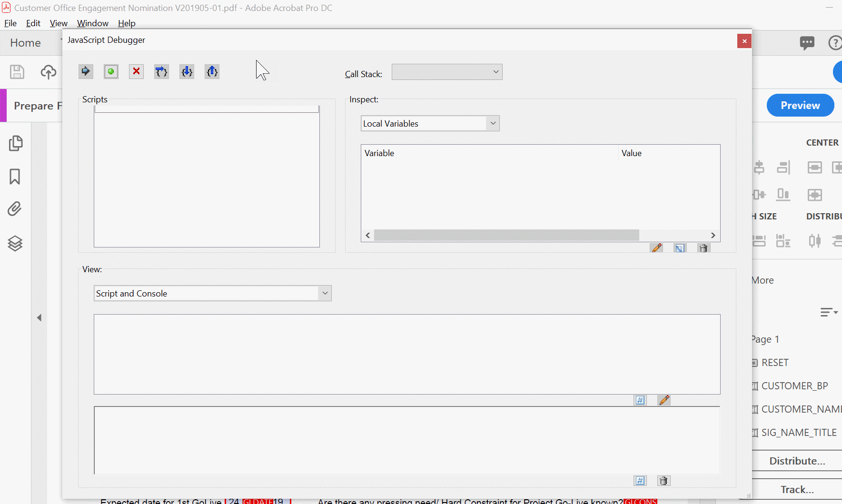This screenshot has width=842, height=504.
Task: Click the New watch icon under Inspect
Action: coord(680,248)
